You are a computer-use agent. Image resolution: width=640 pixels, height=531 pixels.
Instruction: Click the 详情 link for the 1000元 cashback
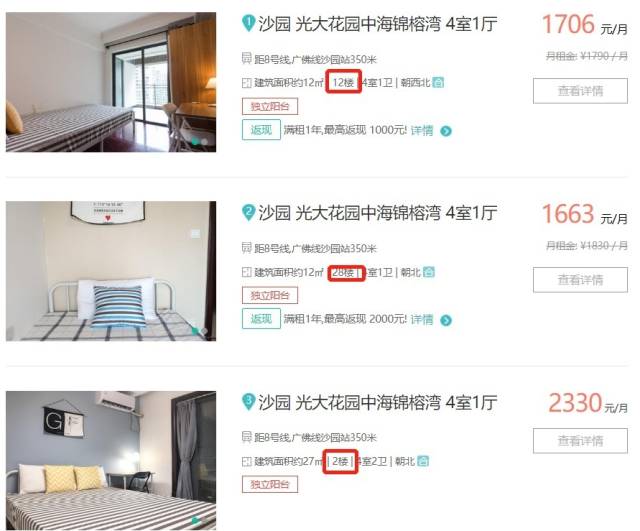tap(422, 131)
